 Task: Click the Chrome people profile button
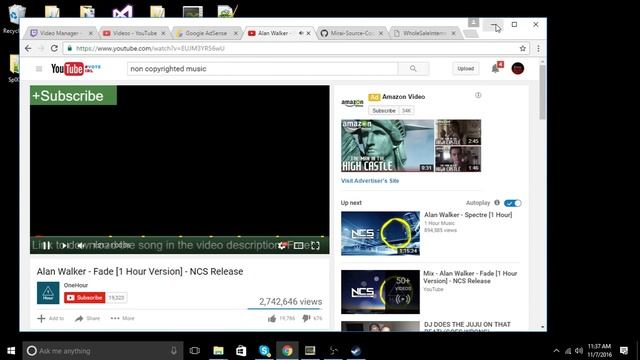pos(473,22)
